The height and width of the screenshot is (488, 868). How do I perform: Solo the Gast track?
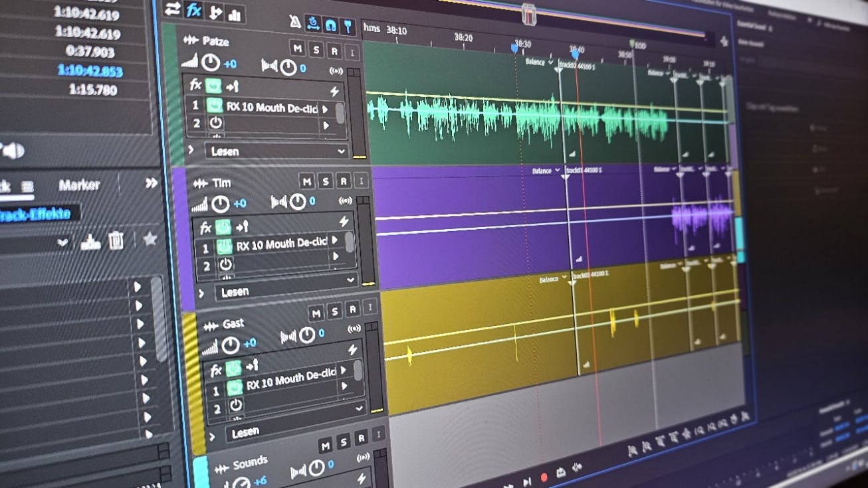[x=334, y=311]
